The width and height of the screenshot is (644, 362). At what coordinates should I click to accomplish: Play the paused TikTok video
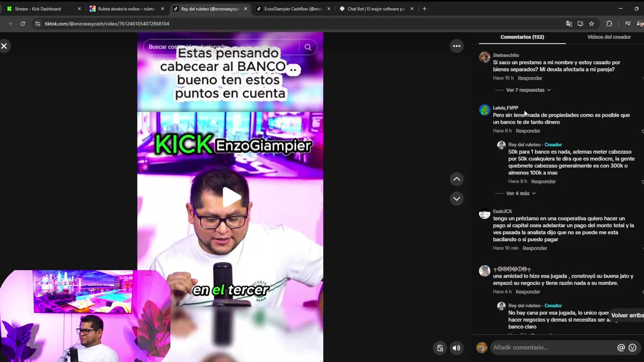click(x=231, y=197)
